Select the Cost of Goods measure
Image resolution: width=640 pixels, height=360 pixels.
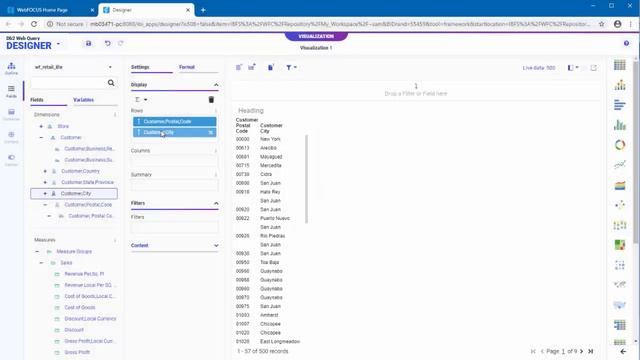pos(80,307)
